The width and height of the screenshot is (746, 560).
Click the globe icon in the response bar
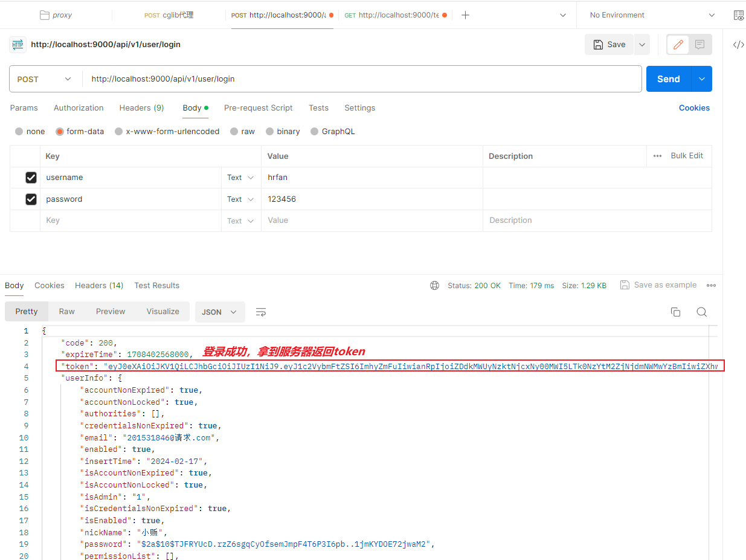pos(434,285)
